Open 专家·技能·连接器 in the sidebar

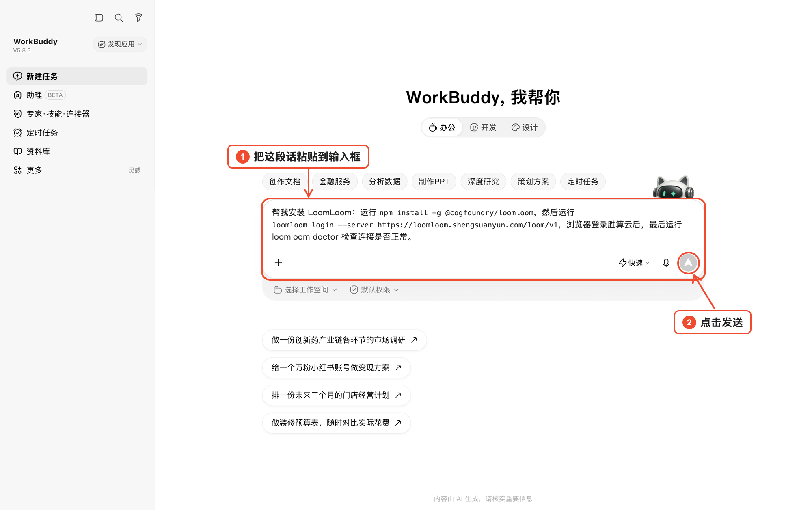click(77, 114)
